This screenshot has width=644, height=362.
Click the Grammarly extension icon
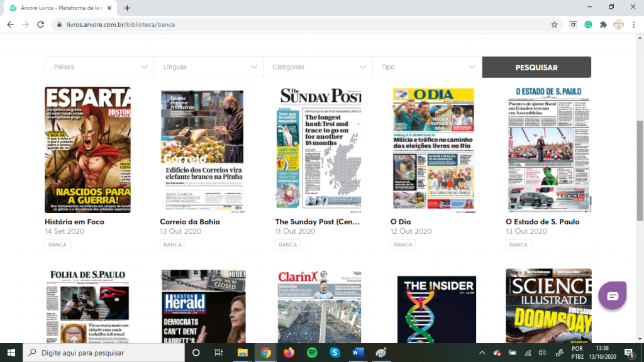[x=589, y=25]
